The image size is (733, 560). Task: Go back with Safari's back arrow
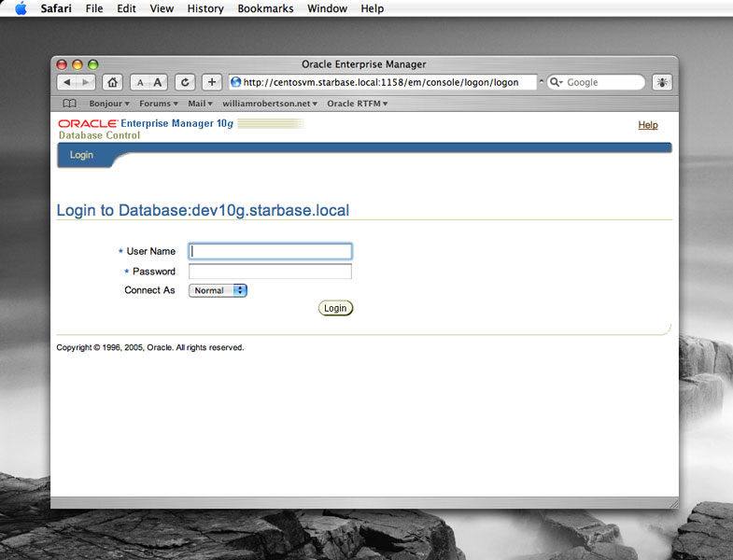pos(67,82)
